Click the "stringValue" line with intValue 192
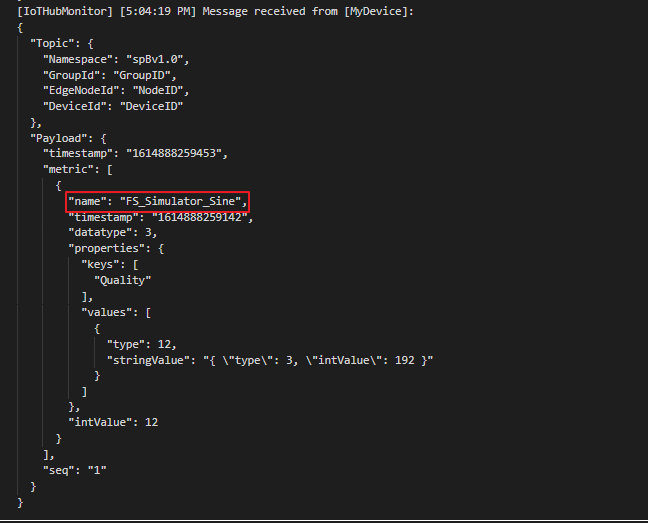The image size is (648, 523). [270, 361]
